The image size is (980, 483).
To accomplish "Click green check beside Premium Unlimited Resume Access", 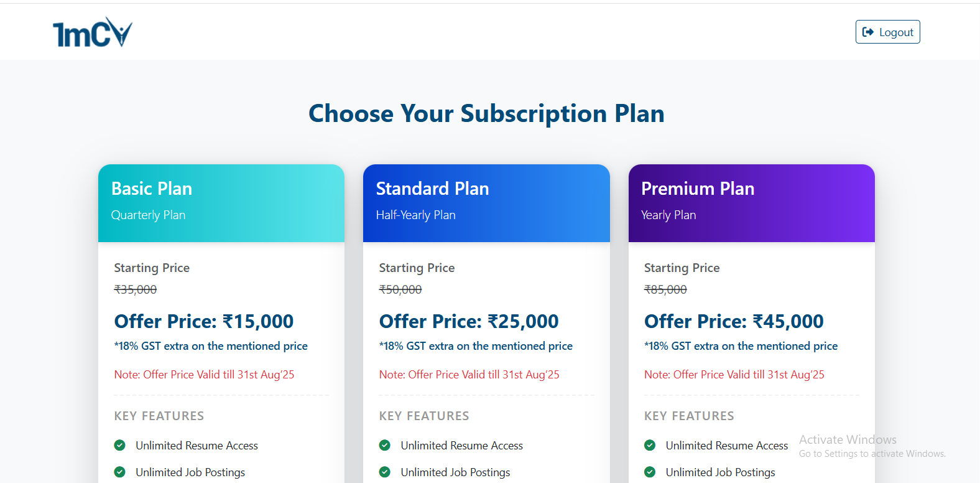I will [650, 445].
